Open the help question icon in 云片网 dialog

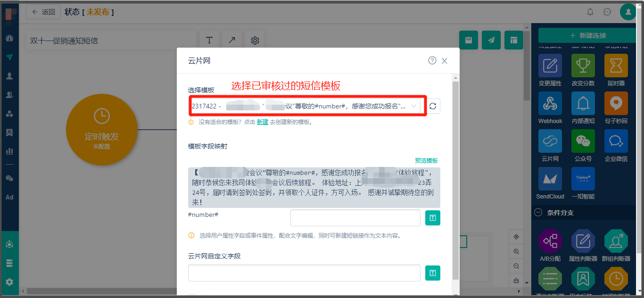432,60
